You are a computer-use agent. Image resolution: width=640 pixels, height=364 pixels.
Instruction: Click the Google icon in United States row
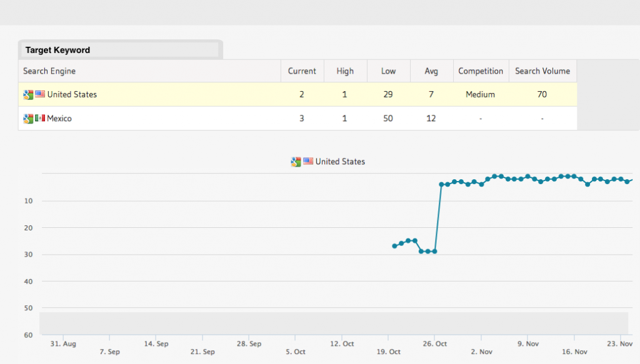[28, 94]
